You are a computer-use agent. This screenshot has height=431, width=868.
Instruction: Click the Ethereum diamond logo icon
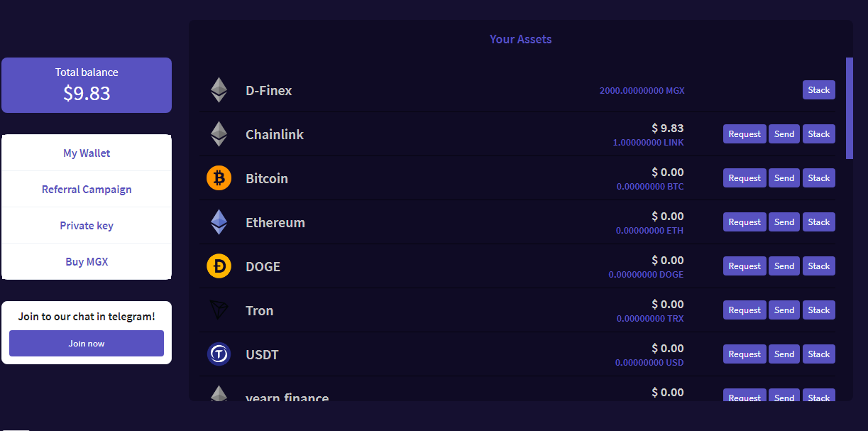(219, 222)
